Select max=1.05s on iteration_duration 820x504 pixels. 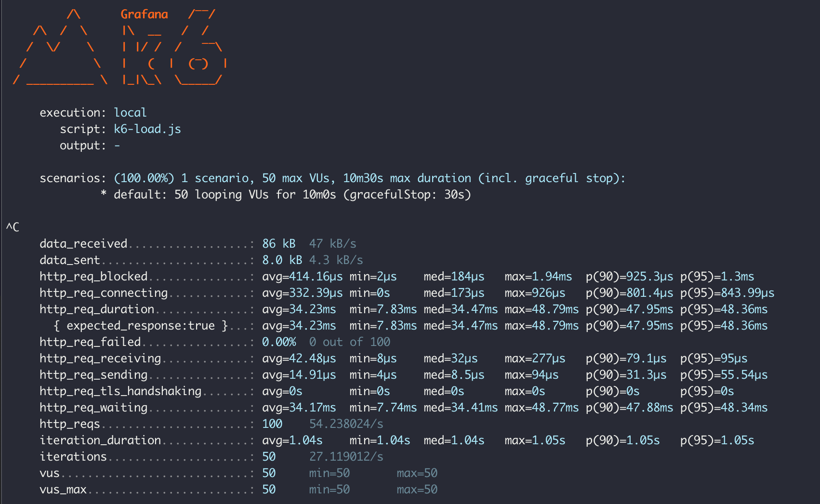535,440
